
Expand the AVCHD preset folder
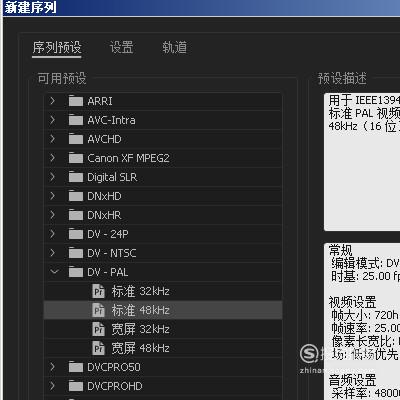click(x=52, y=139)
